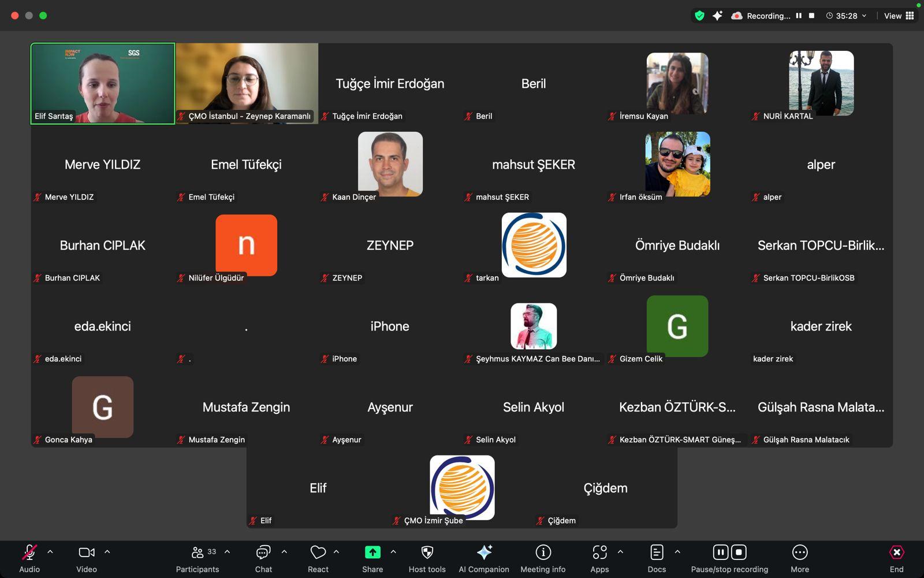This screenshot has height=578, width=924.
Task: Pause recording in the bottom toolbar
Action: [720, 553]
